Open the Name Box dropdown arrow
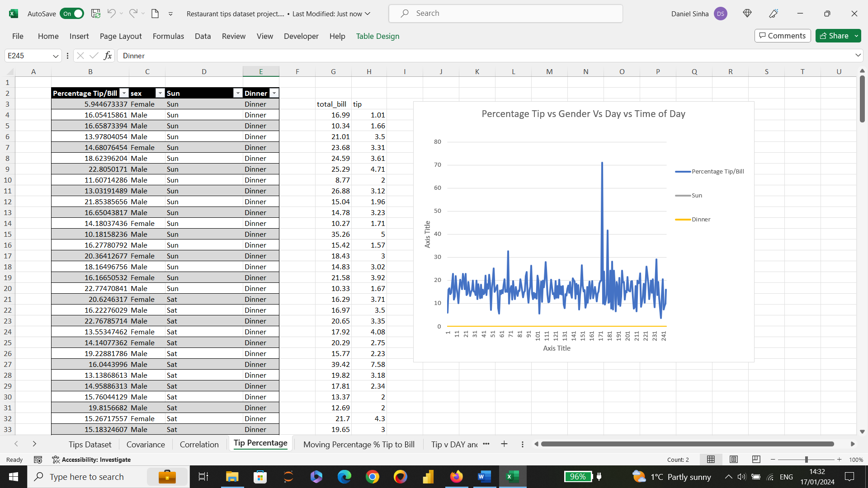Viewport: 868px width, 488px height. (x=55, y=55)
